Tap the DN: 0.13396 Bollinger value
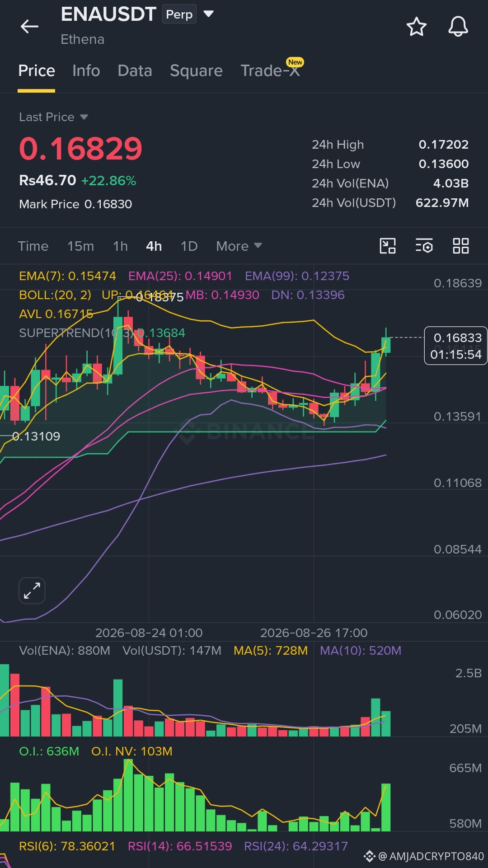Viewport: 488px width, 868px height. [x=308, y=295]
